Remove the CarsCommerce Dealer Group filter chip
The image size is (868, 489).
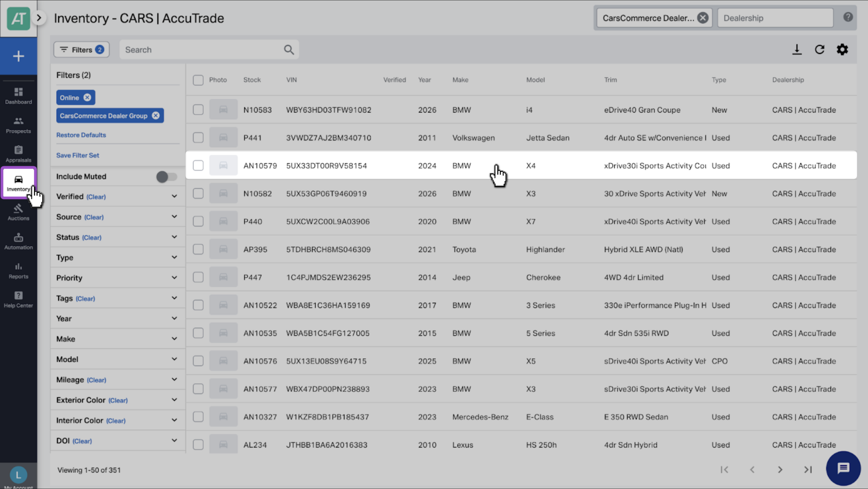tap(156, 116)
